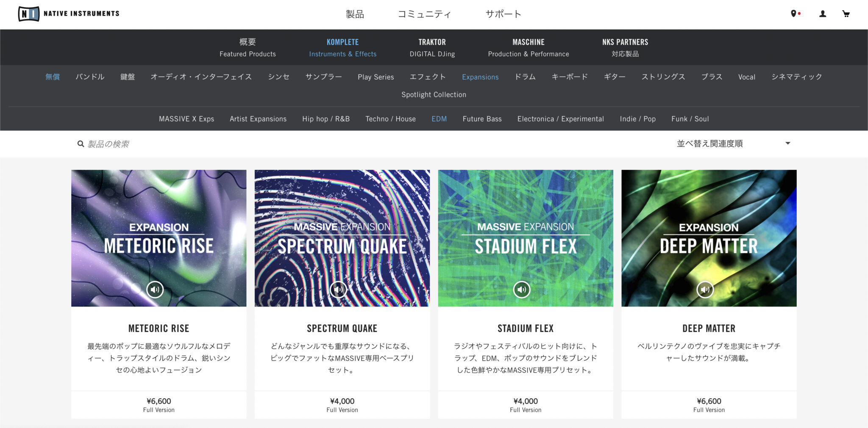868x428 pixels.
Task: Open オーディオ・インターフェイス category
Action: pyautogui.click(x=201, y=77)
